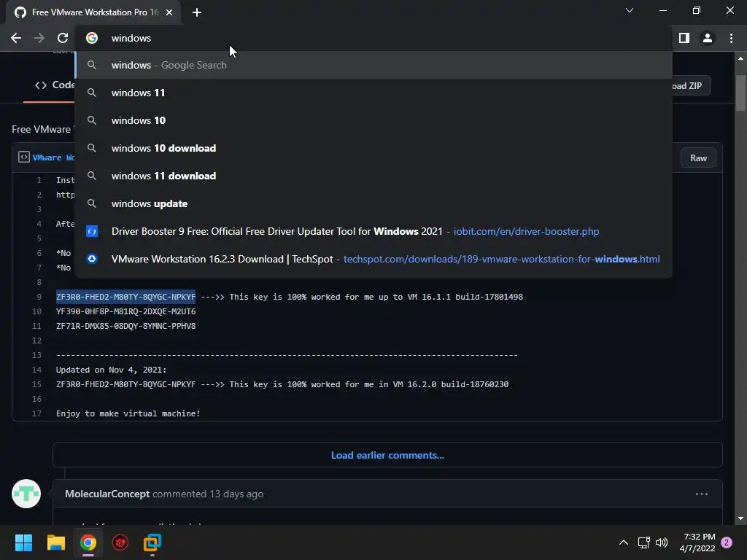Select the 'windows 11' suggestion
Image resolution: width=747 pixels, height=560 pixels.
pyautogui.click(x=373, y=93)
